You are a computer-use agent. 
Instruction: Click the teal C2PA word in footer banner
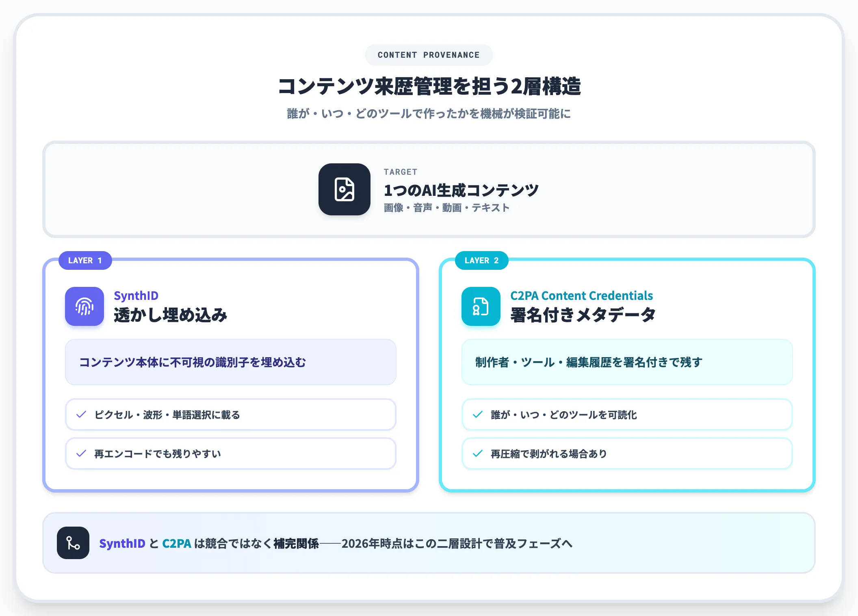(x=177, y=543)
